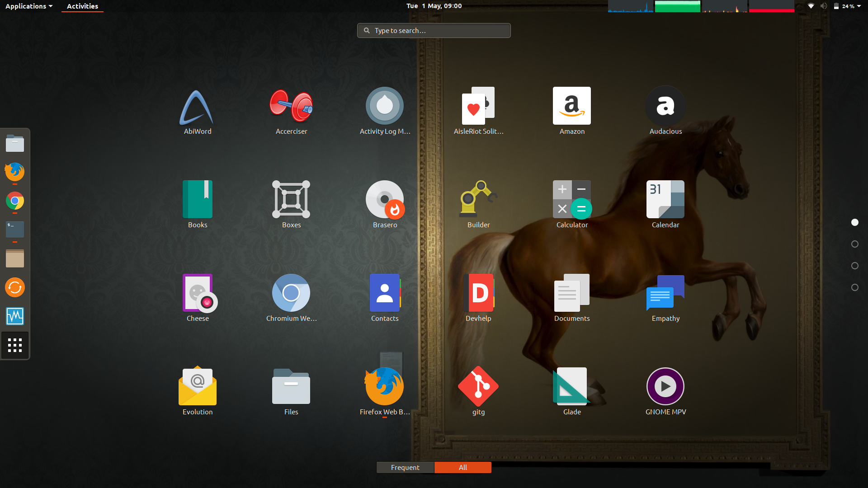Click the Type to search field

434,30
